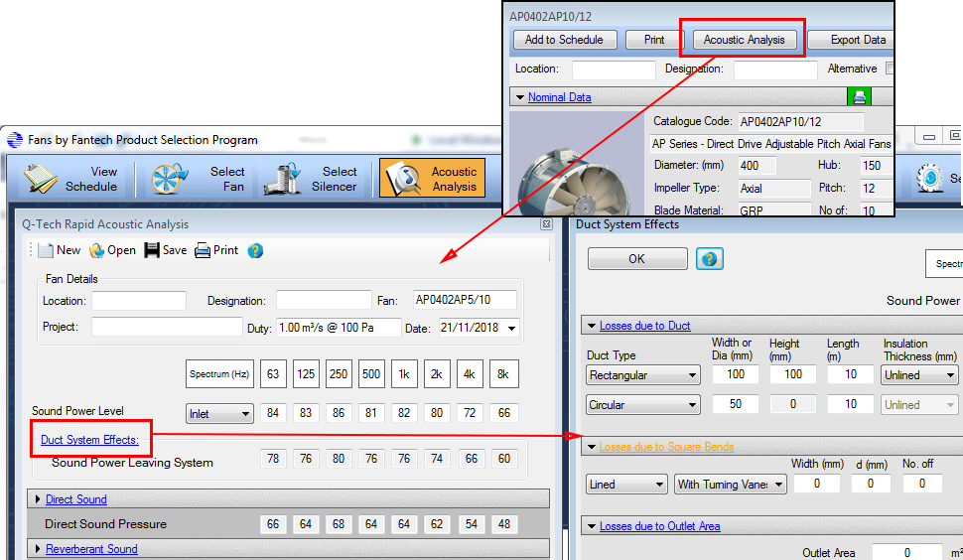Click the Open file icon

tap(96, 250)
